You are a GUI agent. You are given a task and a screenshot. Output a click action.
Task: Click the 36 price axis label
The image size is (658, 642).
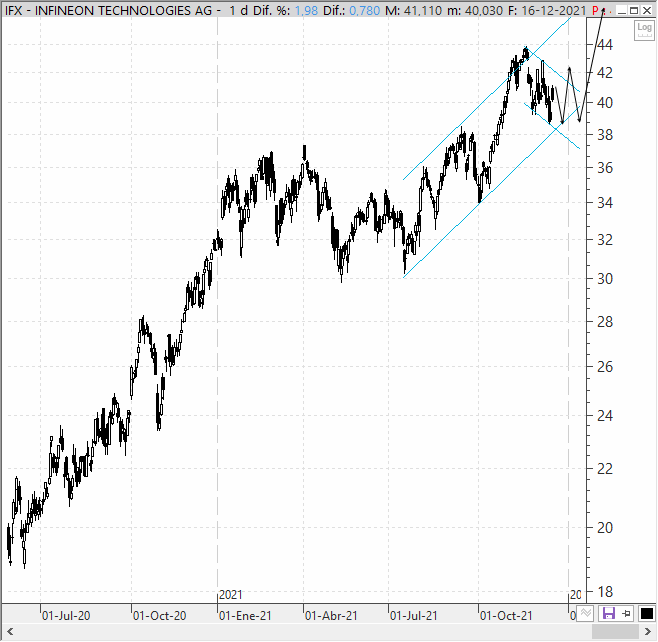(x=605, y=168)
